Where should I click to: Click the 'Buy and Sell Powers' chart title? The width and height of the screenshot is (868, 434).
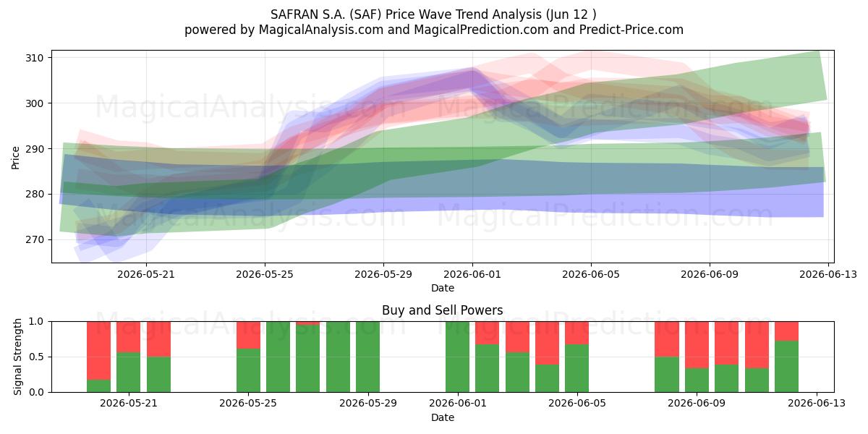(443, 310)
